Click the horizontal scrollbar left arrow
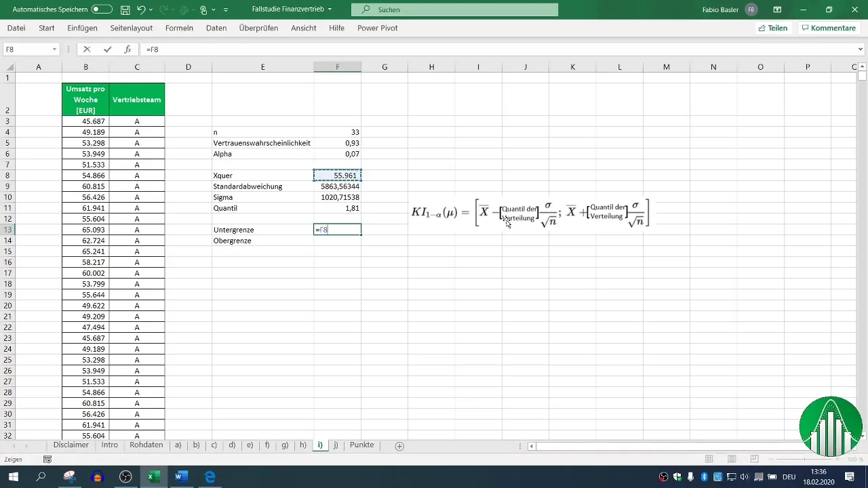The width and height of the screenshot is (868, 488). tap(532, 446)
